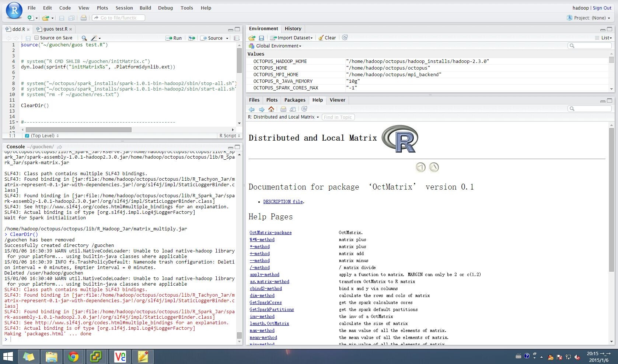Click the Save Workspace icon in Environment pane

tap(261, 38)
